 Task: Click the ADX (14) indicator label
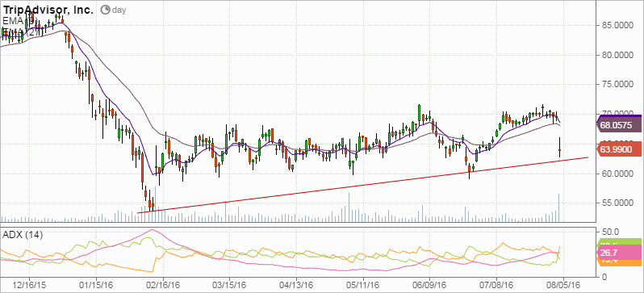23,235
